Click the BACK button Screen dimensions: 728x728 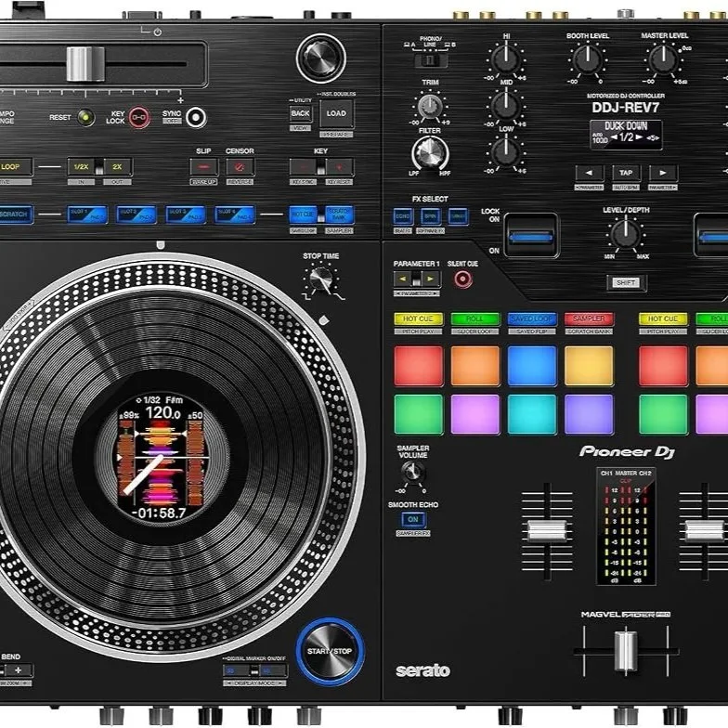301,113
